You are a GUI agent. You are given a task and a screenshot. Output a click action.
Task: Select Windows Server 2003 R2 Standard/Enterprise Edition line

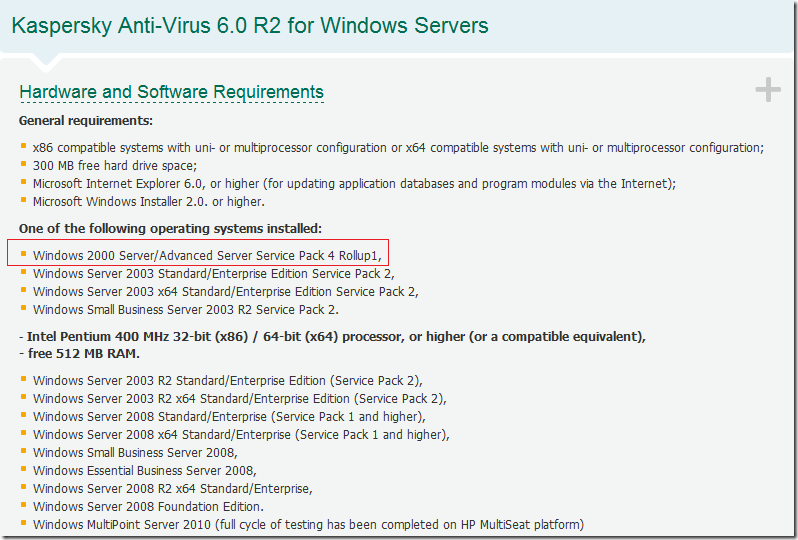[227, 381]
